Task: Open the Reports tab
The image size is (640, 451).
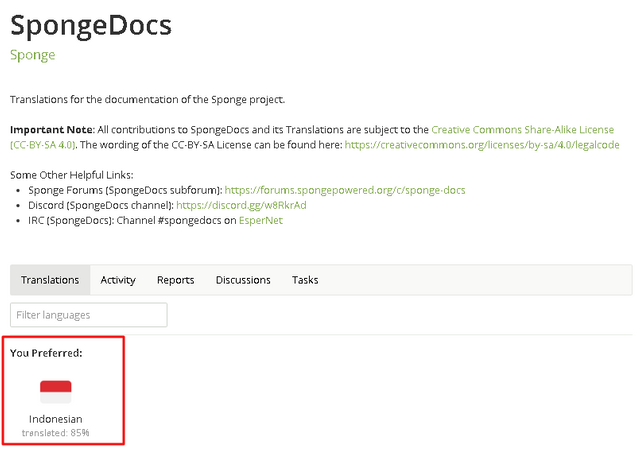Action: 176,280
